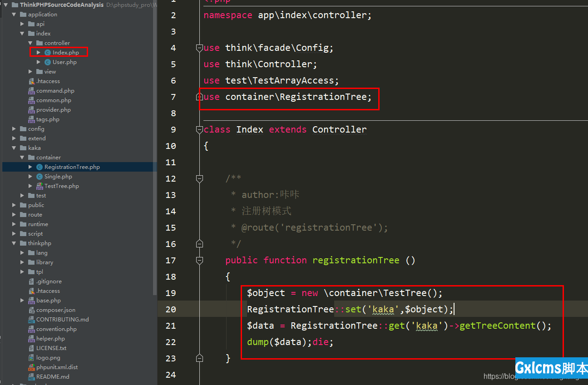Screen dimensions: 588x385
Task: Open provider.php file
Action: pyautogui.click(x=54, y=110)
